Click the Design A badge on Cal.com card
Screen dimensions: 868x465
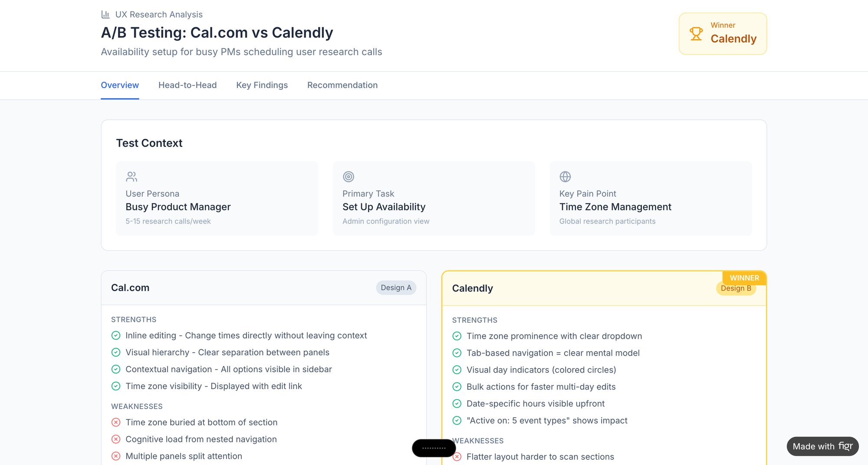[395, 287]
